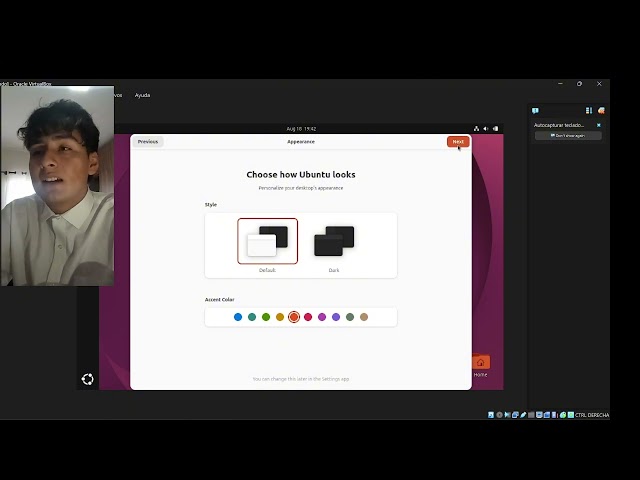Viewport: 640px width, 480px height.
Task: Open the Home folder desktop icon
Action: click(x=480, y=365)
